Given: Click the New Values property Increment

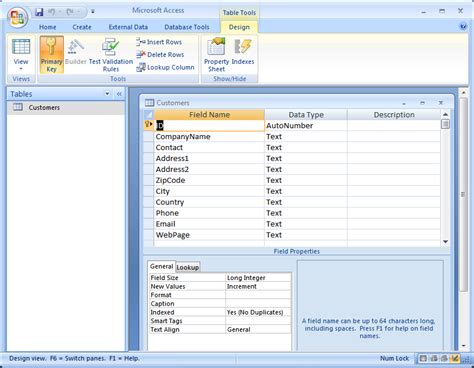Looking at the screenshot, I should pyautogui.click(x=258, y=286).
